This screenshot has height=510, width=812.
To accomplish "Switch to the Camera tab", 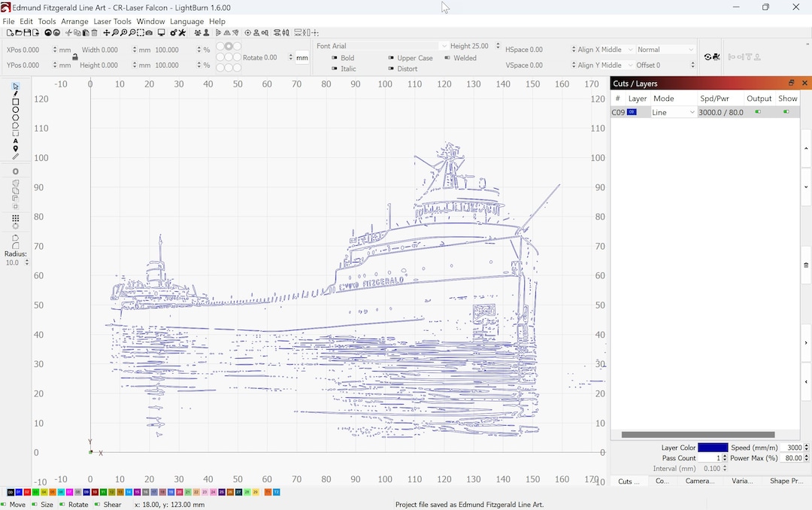I will [x=701, y=481].
